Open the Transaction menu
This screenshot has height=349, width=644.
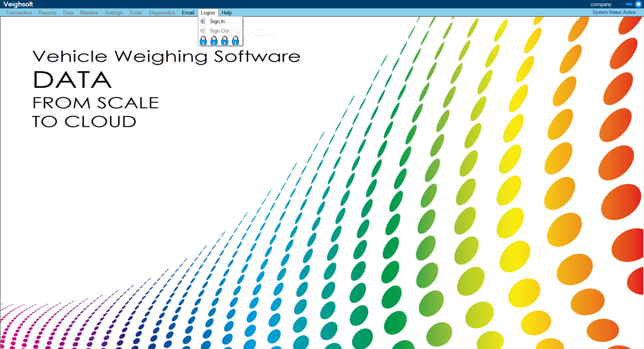(x=19, y=13)
